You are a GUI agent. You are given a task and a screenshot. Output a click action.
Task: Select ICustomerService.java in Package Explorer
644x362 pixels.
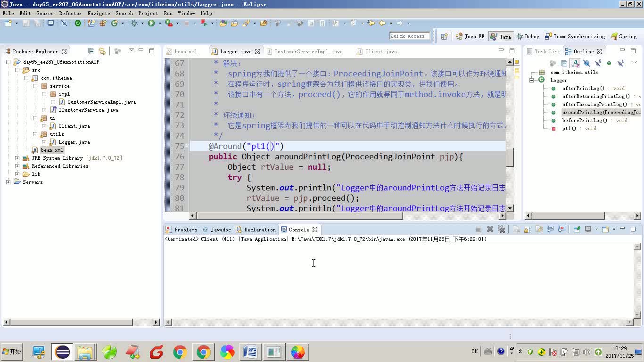point(88,110)
